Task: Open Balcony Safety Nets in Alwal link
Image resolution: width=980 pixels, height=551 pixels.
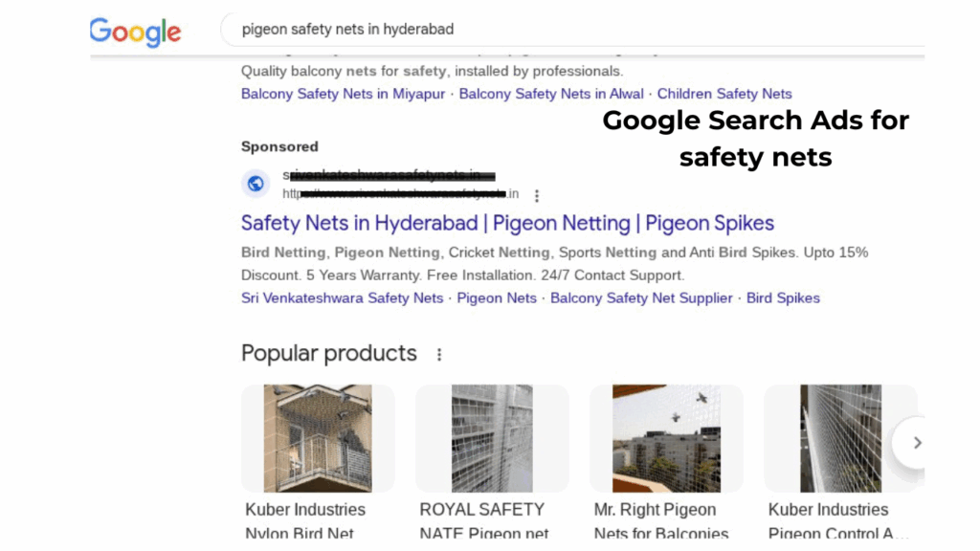Action: 552,94
